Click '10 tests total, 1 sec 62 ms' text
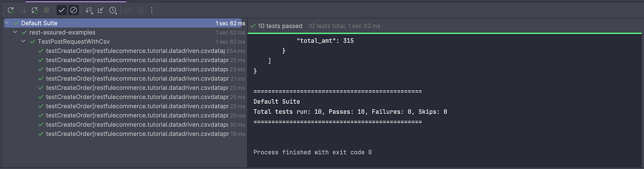Viewport: 644px width, 169px height. point(344,26)
